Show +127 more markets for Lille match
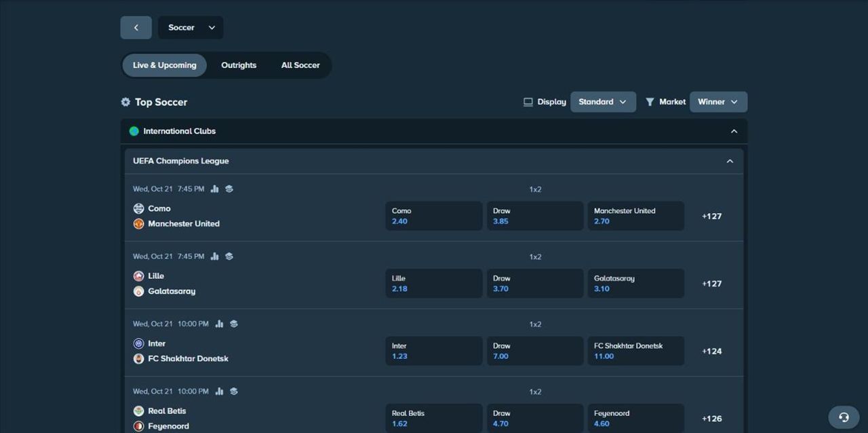Viewport: 868px width, 433px height. point(711,284)
